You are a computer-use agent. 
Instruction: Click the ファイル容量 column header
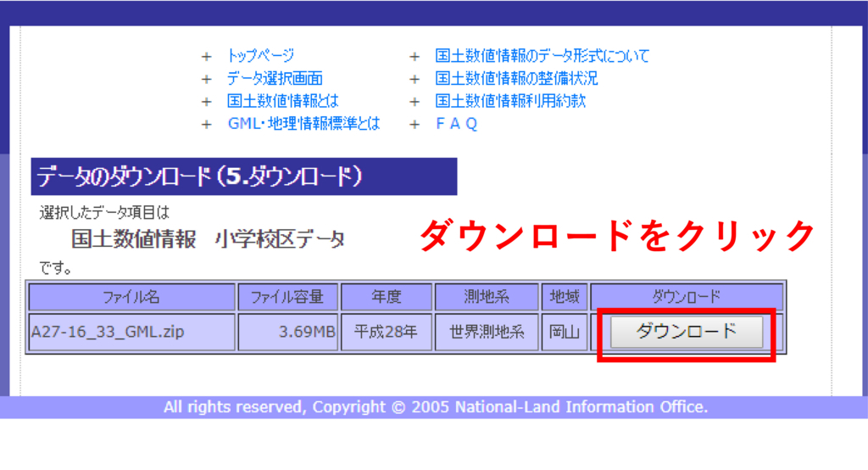(x=287, y=297)
